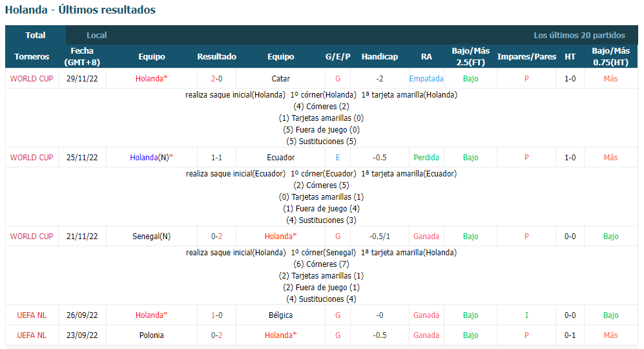Open WORLD CUP link for 29/11/22 match
Image resolution: width=644 pixels, height=349 pixels.
pos(32,78)
